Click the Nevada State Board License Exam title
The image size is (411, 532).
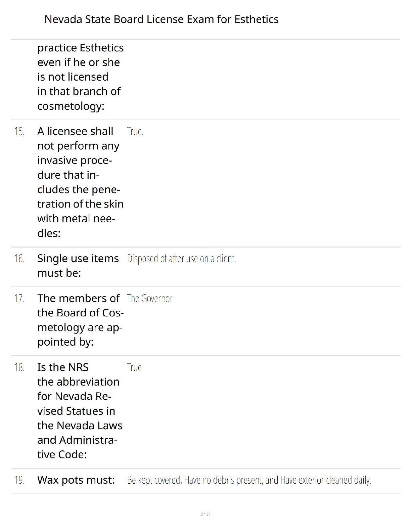pos(162,19)
